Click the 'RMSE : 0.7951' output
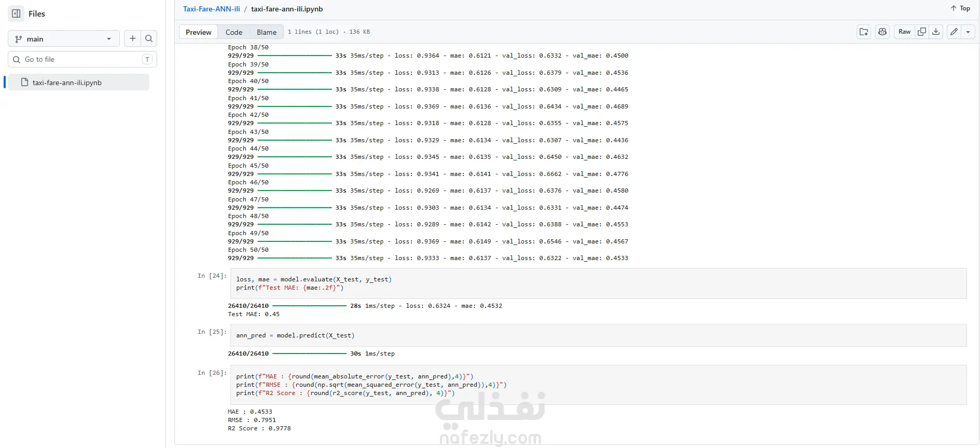 pos(252,420)
